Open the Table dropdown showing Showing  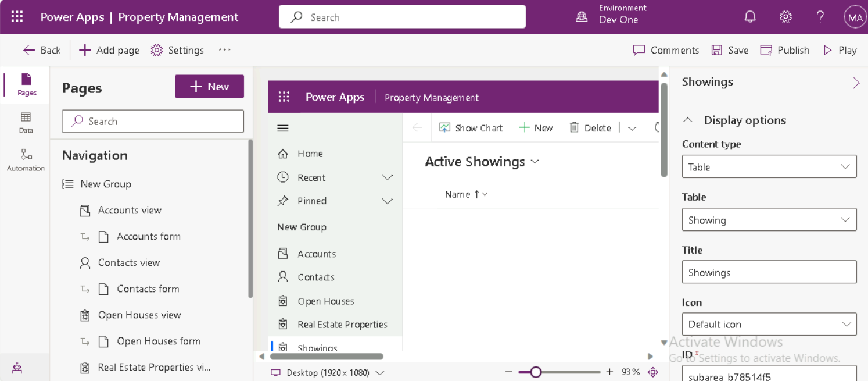pos(769,220)
